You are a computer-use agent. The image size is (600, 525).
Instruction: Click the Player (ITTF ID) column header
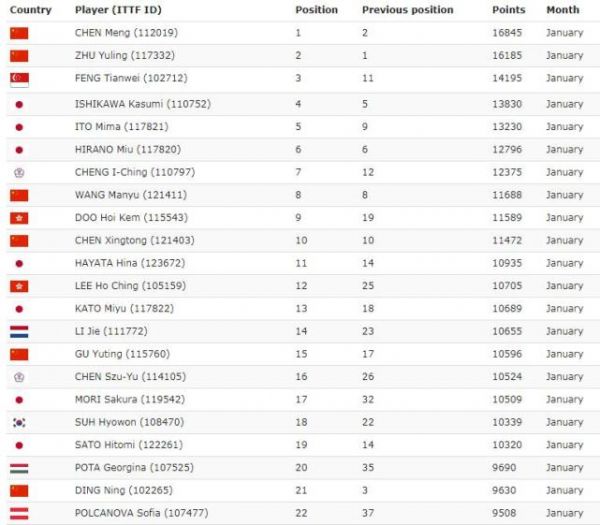coord(118,10)
